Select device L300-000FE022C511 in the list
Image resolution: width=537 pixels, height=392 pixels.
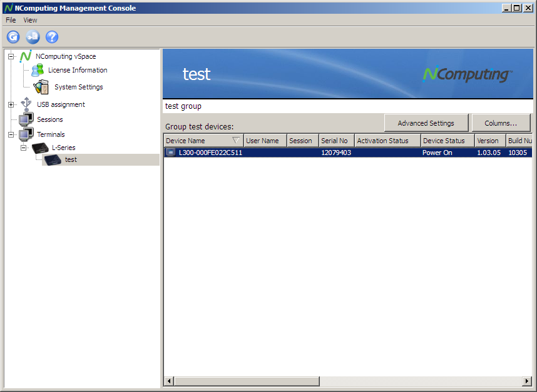coord(211,153)
